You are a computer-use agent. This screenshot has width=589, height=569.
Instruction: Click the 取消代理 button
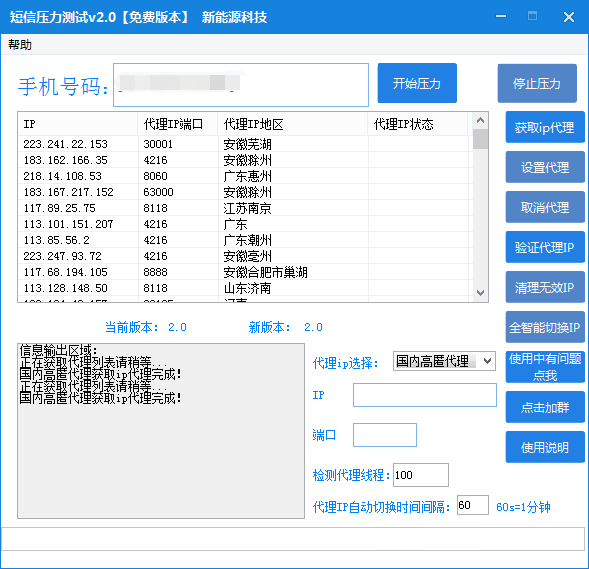click(x=545, y=207)
